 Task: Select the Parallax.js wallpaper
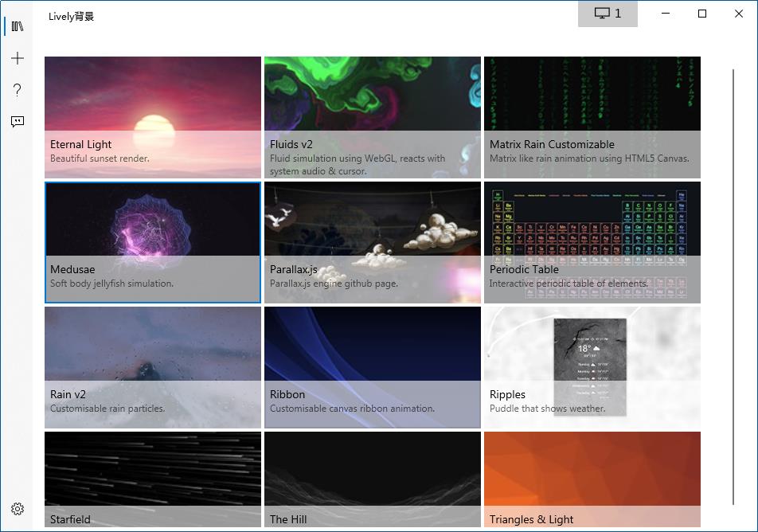click(x=373, y=243)
